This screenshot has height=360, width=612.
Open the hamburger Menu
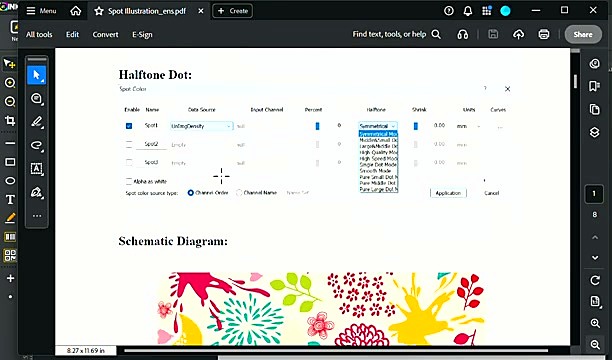click(41, 11)
